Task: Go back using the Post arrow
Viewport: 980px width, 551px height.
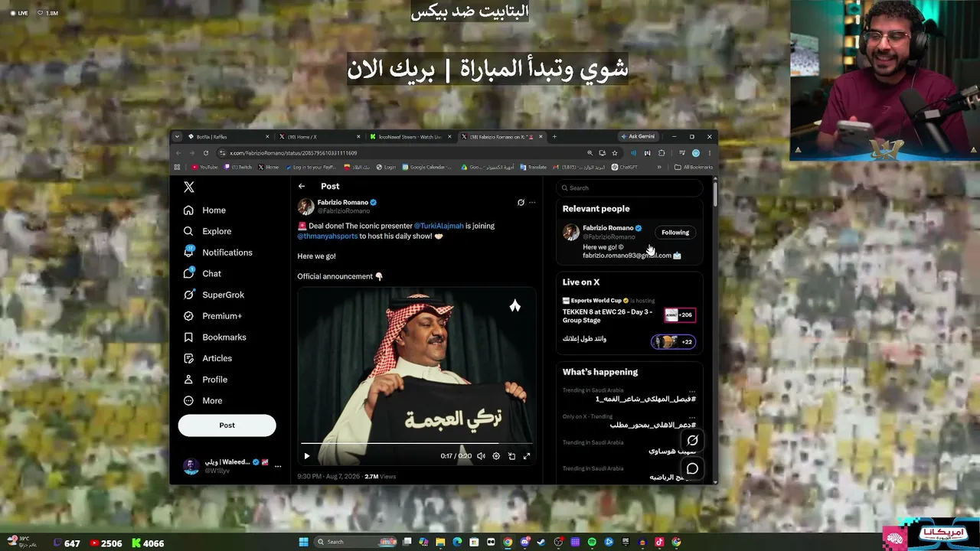Action: [302, 186]
